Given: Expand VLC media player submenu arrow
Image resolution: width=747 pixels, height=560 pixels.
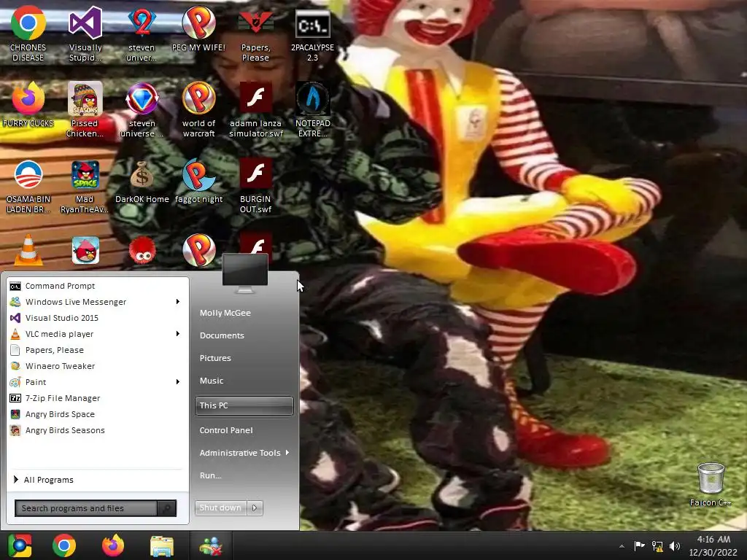Looking at the screenshot, I should click(x=178, y=334).
